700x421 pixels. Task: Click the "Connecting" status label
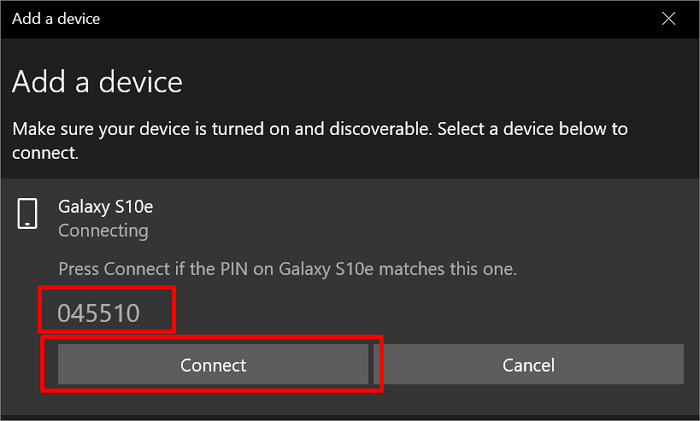[x=103, y=230]
